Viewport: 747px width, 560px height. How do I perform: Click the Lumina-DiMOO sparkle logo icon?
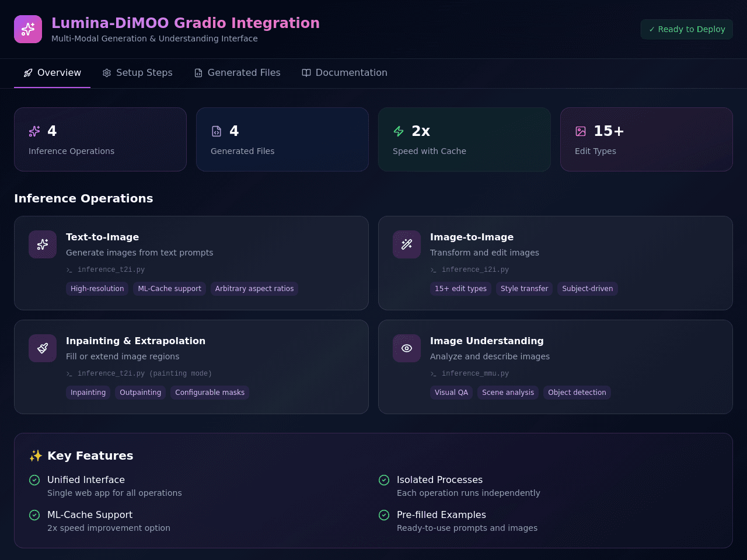[x=28, y=29]
